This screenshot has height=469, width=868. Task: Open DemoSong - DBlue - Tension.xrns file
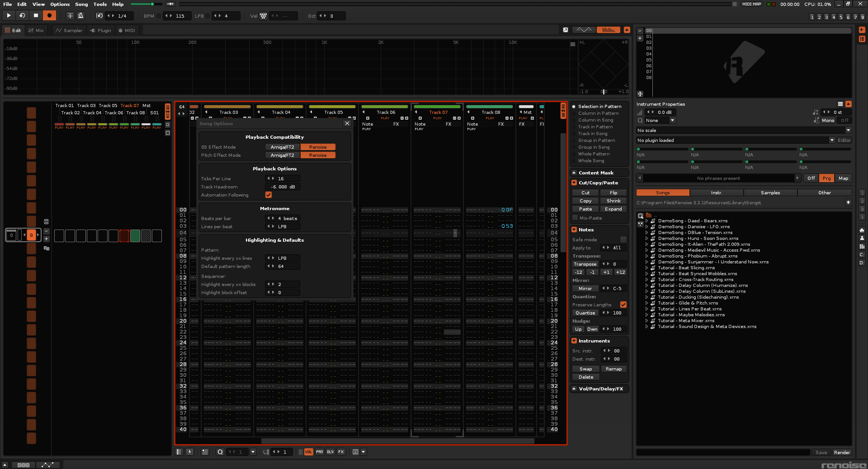point(695,233)
